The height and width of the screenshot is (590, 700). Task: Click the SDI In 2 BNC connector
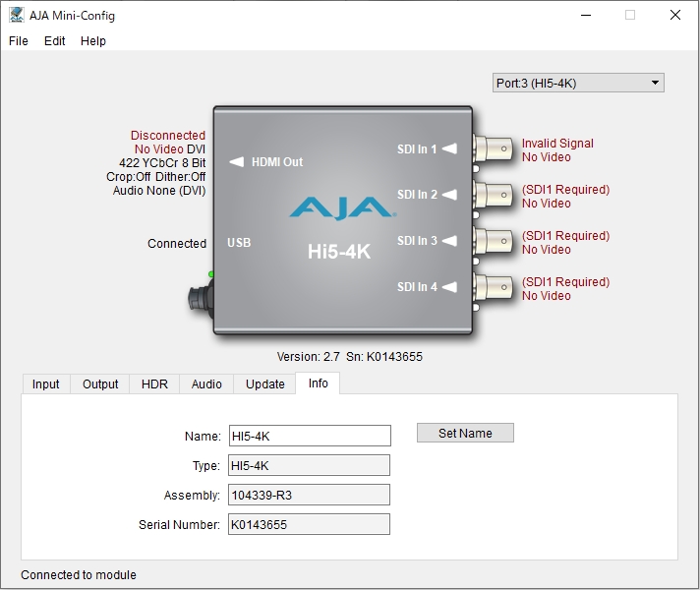[x=494, y=196]
